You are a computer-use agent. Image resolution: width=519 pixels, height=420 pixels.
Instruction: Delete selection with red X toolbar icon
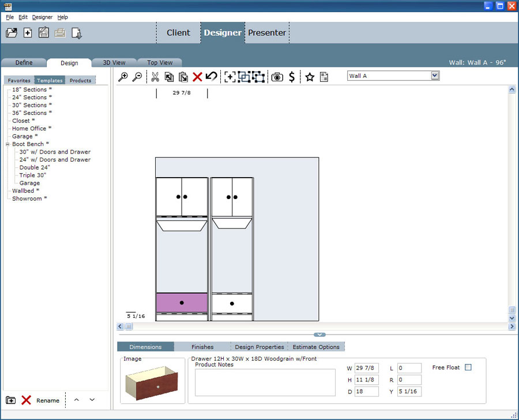tap(197, 77)
